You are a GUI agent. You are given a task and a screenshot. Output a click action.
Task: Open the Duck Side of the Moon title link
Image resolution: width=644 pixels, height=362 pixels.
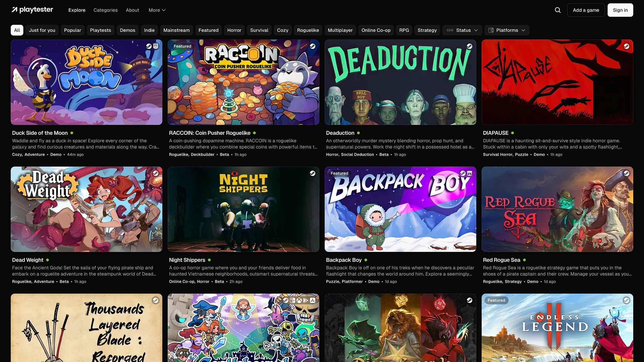40,133
